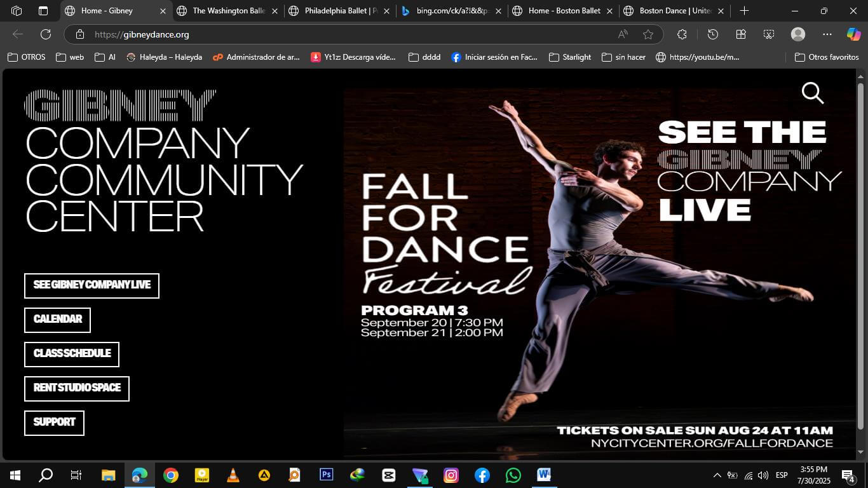Open the Class Schedule button
Image resolution: width=868 pixels, height=488 pixels.
click(x=72, y=354)
